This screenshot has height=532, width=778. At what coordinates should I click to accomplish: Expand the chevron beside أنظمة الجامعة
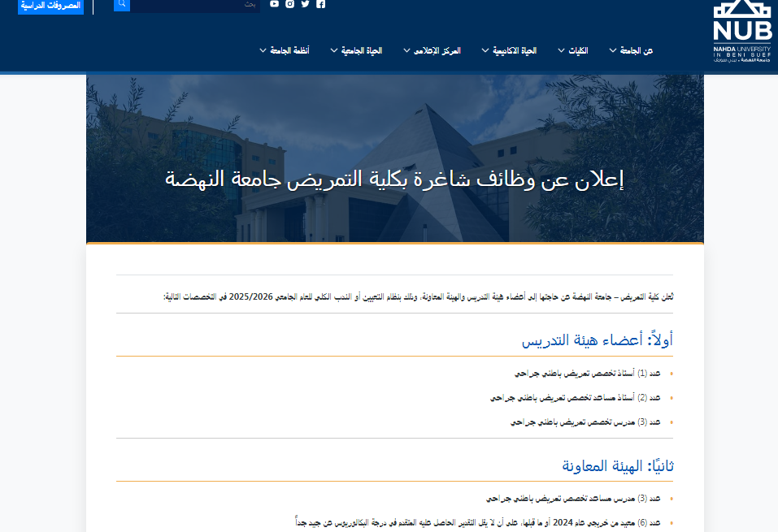[263, 50]
